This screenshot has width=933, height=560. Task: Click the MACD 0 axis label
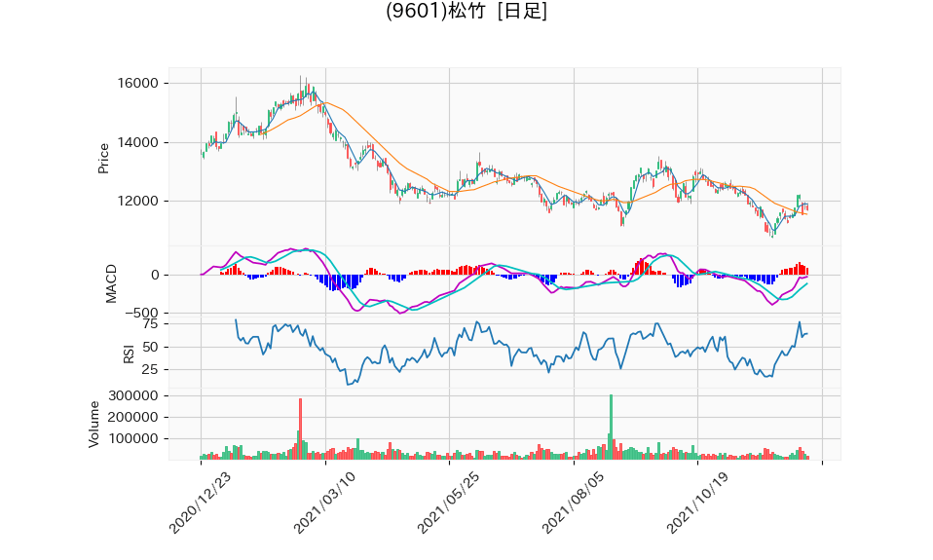[155, 275]
